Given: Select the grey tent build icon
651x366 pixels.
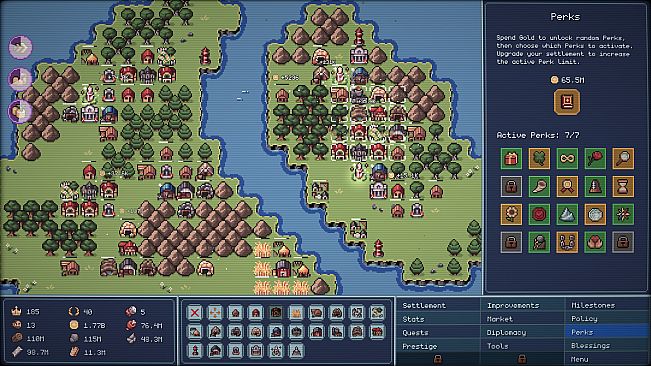Looking at the screenshot, I should tap(296, 351).
